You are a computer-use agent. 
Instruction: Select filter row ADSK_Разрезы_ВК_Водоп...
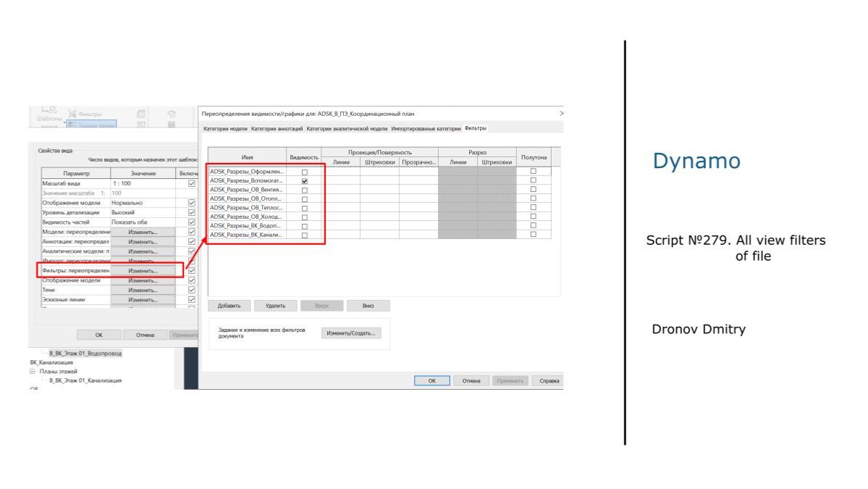point(247,225)
